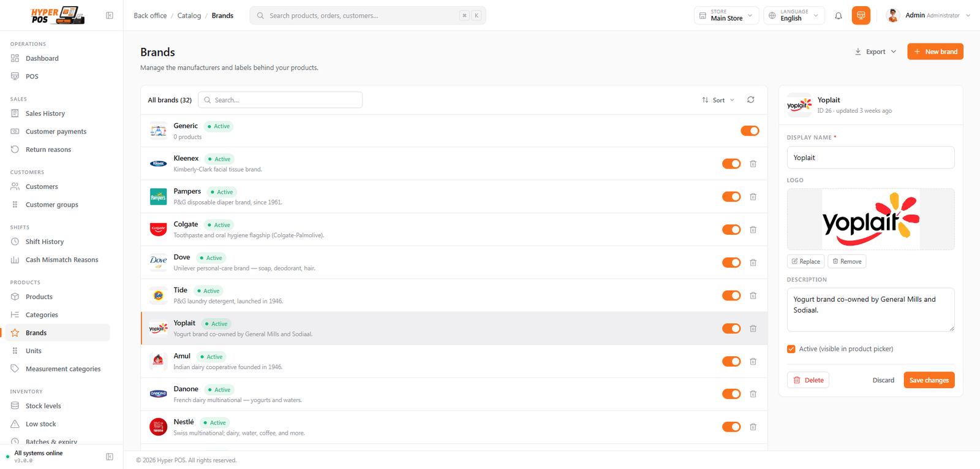Disable the Pampers brand switch

click(731, 197)
